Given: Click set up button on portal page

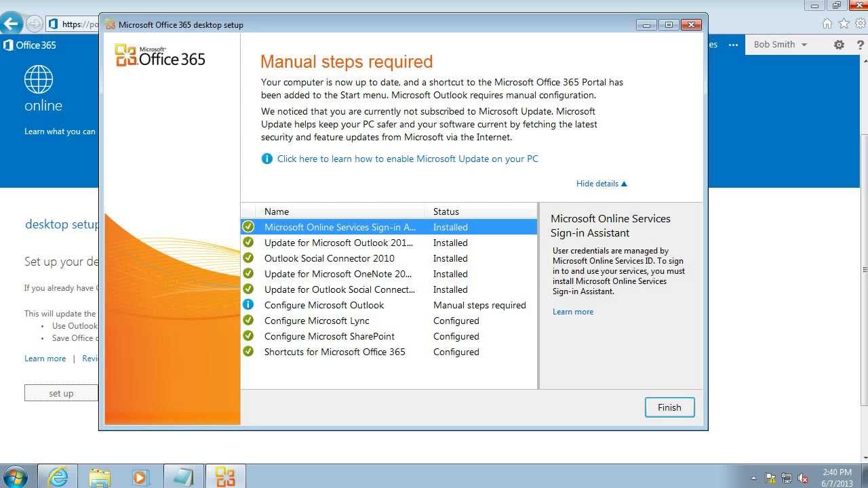Looking at the screenshot, I should [x=61, y=393].
